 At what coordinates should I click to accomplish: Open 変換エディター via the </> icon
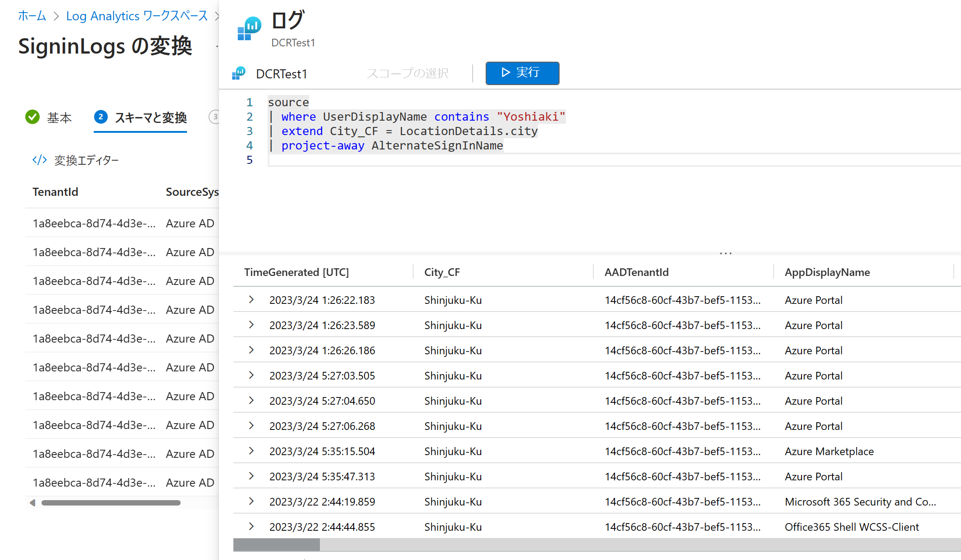(x=39, y=160)
